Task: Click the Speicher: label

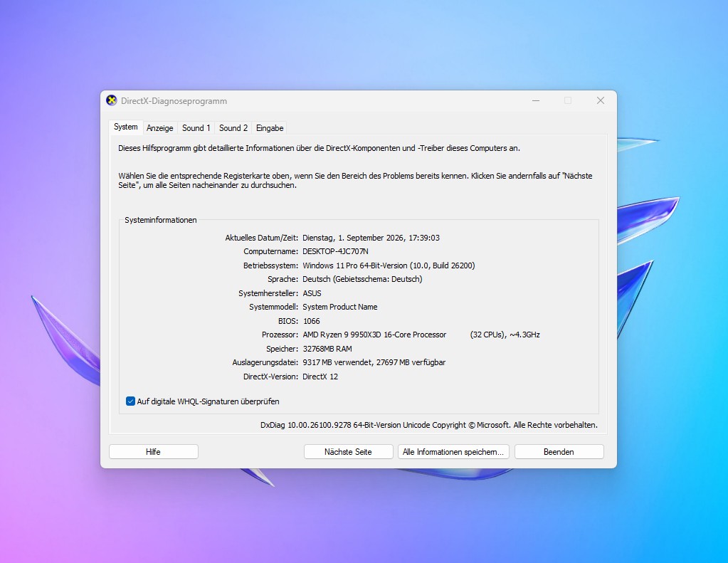Action: click(283, 349)
